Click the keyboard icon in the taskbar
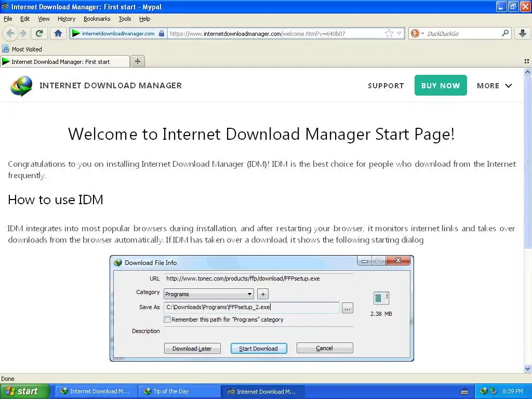532x399 pixels. (x=464, y=392)
